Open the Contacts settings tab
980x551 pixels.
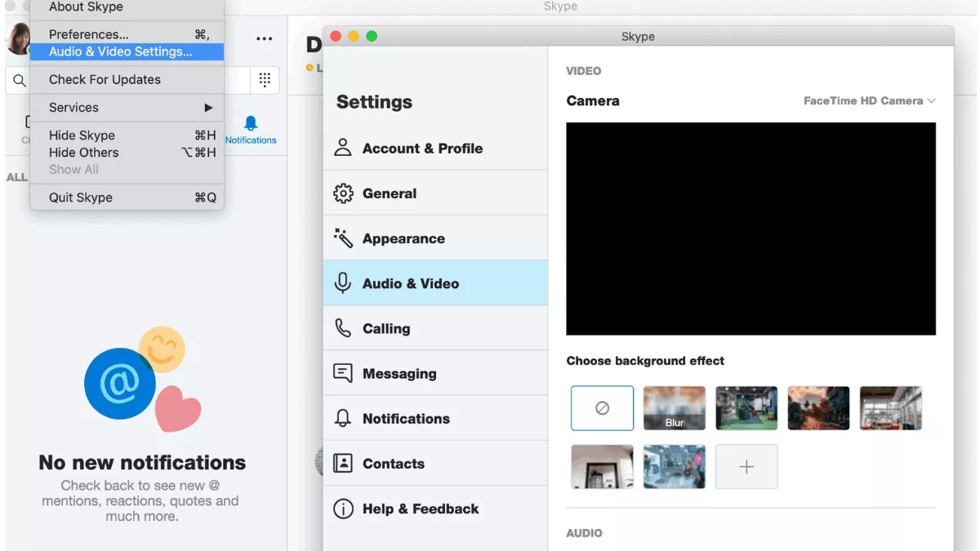point(435,463)
